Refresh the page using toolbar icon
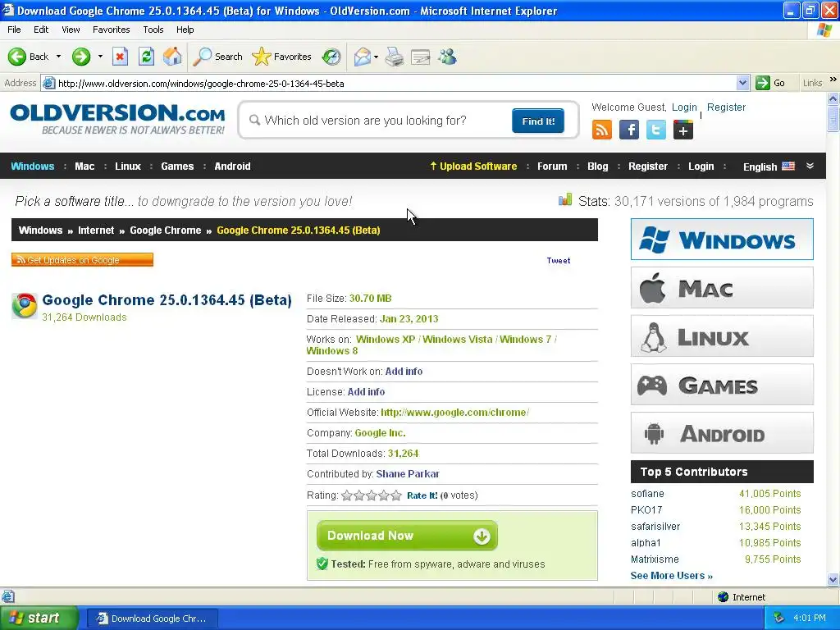Screen dimensions: 840x630 tap(146, 57)
